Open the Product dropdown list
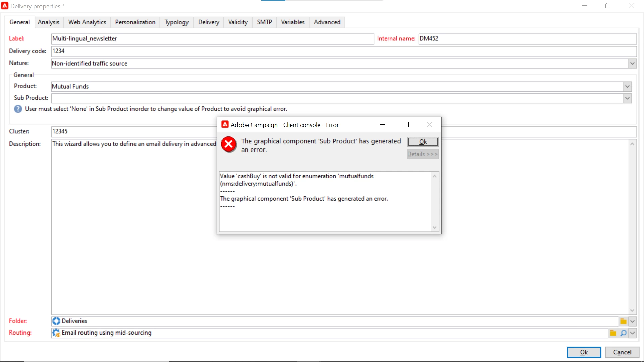Viewport: 644px width, 362px height. (627, 87)
